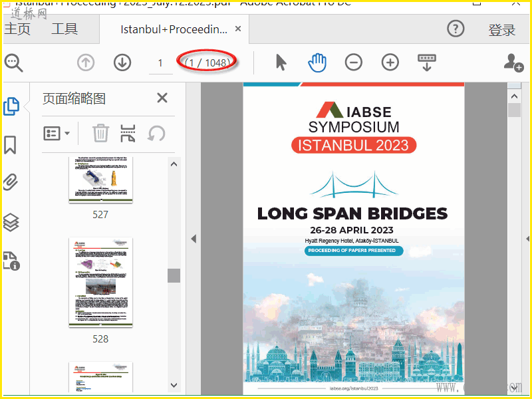
Task: Expand the right tools pane arrow
Action: point(528,239)
